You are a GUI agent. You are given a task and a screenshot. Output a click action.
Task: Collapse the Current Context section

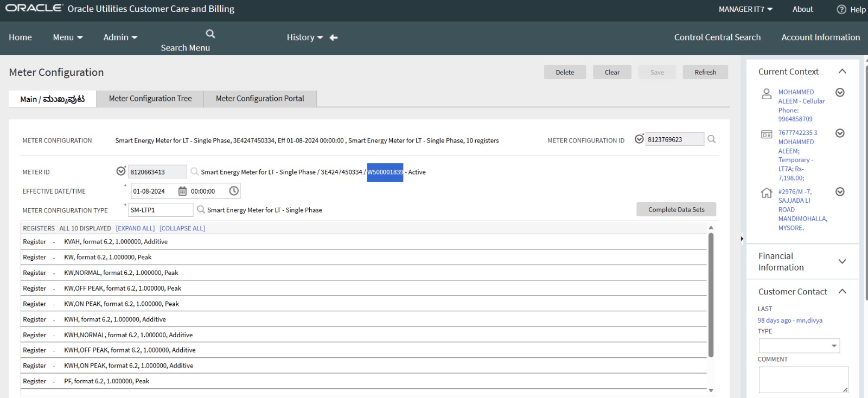pos(842,72)
